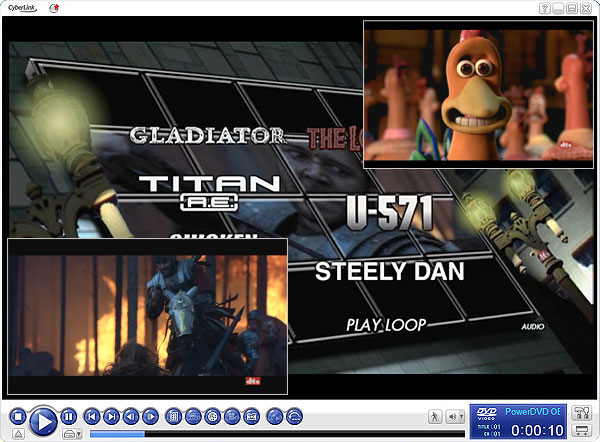Click the round icon with a disc symbol
Screen dimensions: 600x442
[213, 416]
